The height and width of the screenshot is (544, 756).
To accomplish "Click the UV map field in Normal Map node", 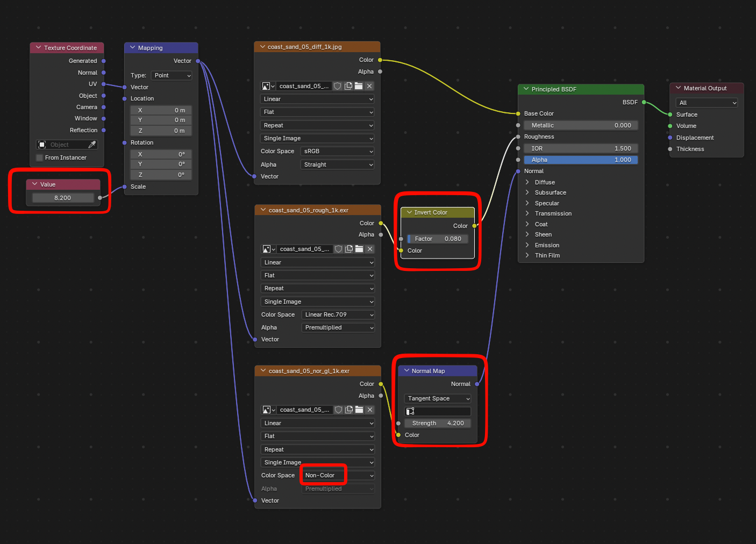I will coord(438,411).
